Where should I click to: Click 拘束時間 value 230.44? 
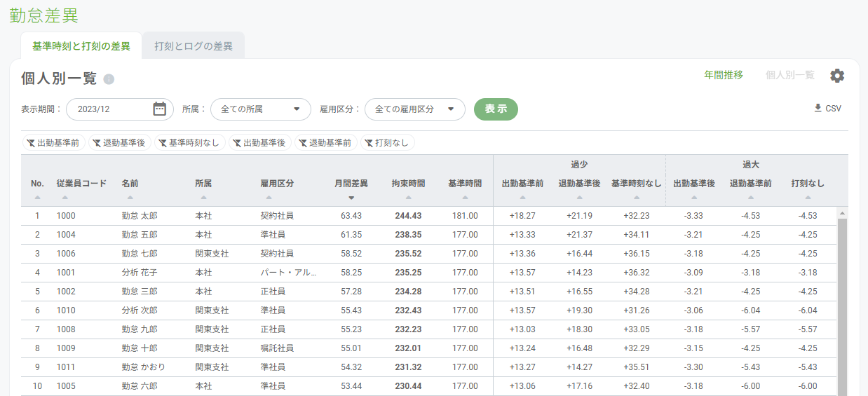408,386
